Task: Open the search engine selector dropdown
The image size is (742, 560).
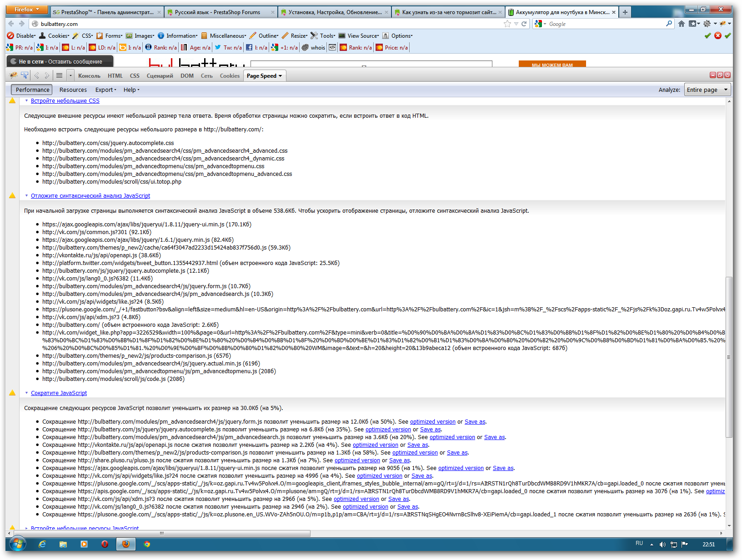Action: pyautogui.click(x=541, y=24)
